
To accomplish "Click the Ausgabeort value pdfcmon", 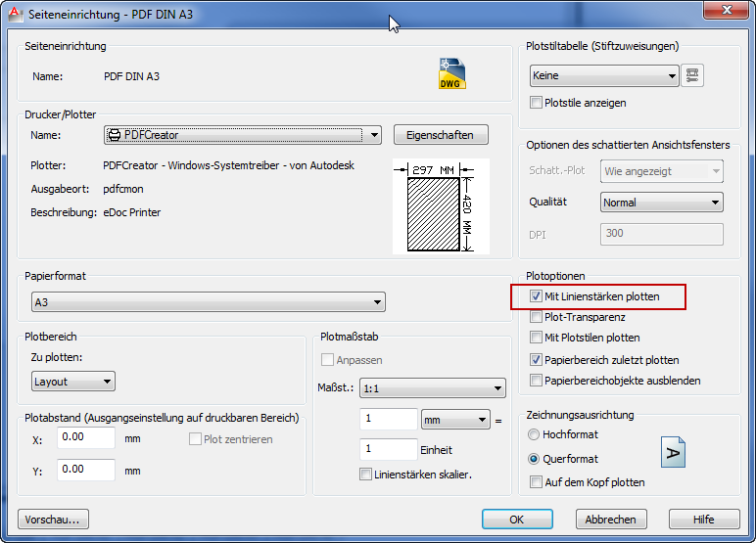I will pyautogui.click(x=123, y=189).
